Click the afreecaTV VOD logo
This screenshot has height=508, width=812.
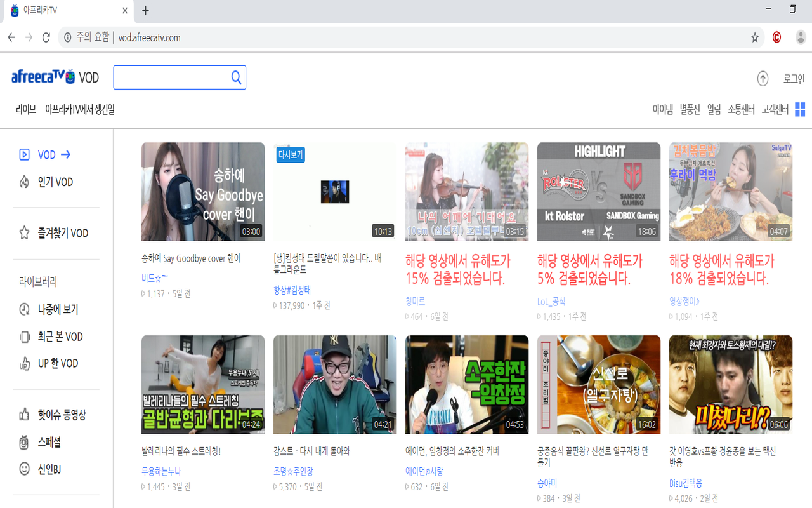55,77
